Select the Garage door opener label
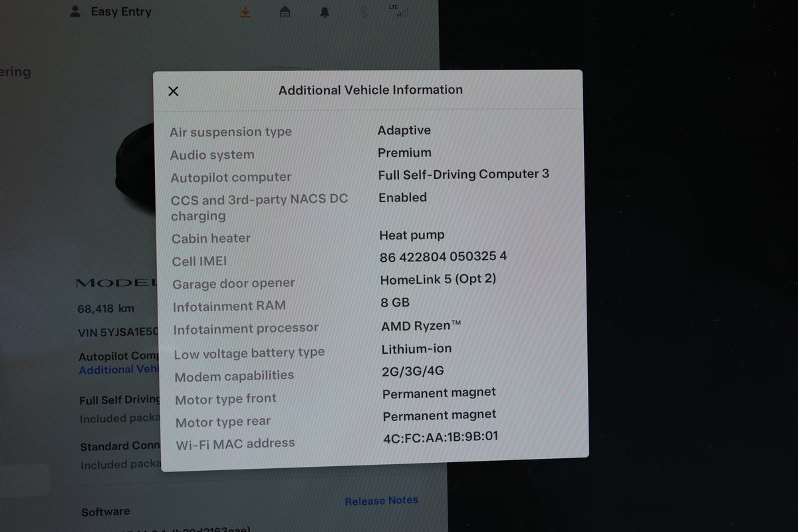The width and height of the screenshot is (798, 532). pyautogui.click(x=233, y=284)
